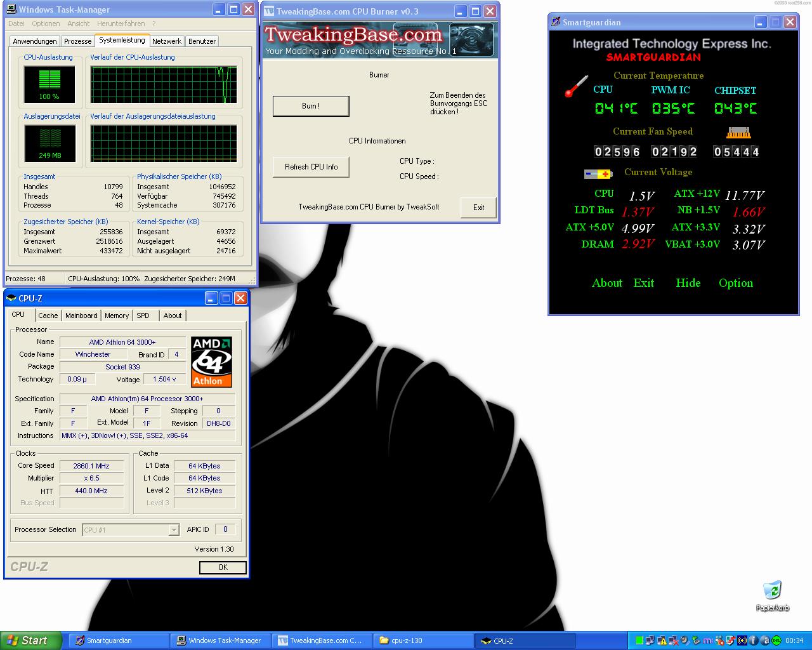Select the Mainboard tab in CPU-Z
Viewport: 812px width, 650px height.
pos(81,315)
